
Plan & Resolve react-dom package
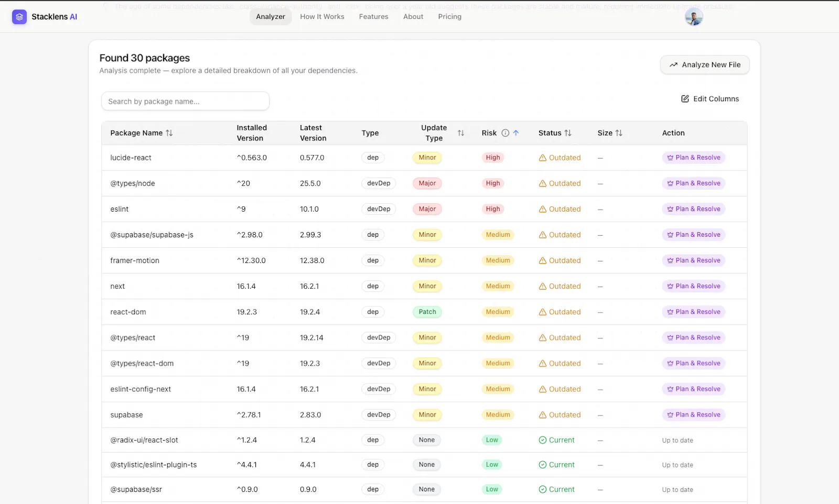click(693, 312)
